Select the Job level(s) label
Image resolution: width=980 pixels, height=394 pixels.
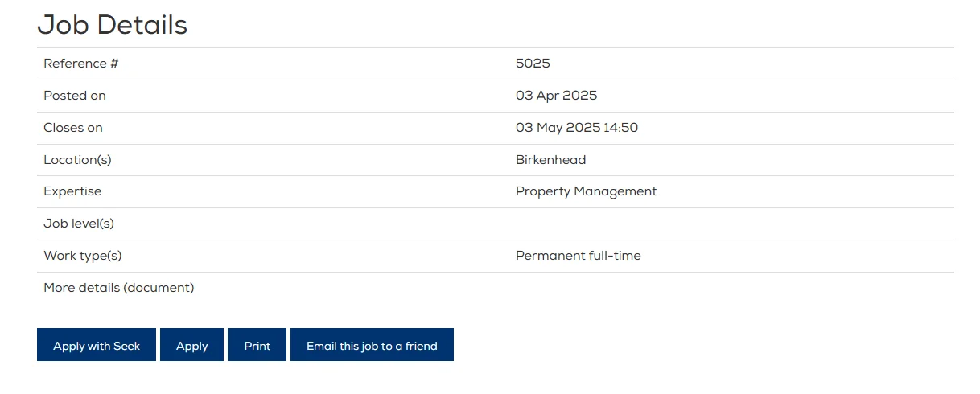click(79, 224)
